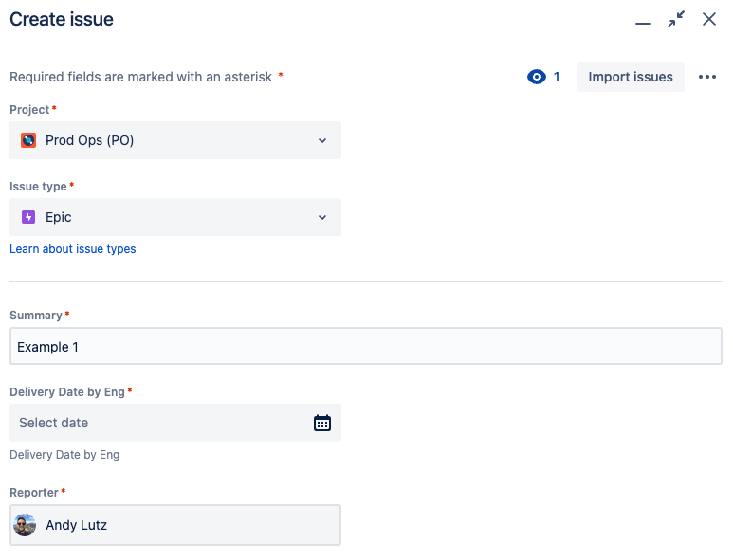Screen dimensions: 733x560
Task: Expand the Issue type dropdown chevron
Action: [322, 217]
